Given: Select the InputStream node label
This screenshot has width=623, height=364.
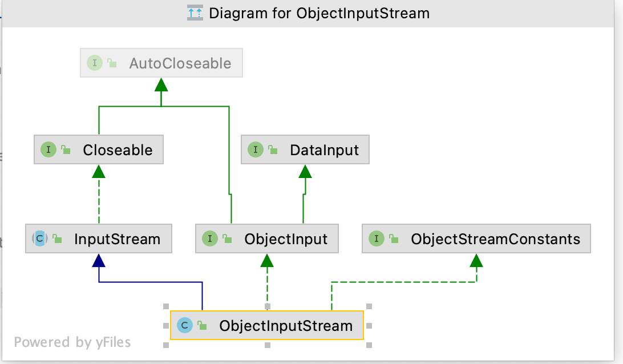Looking at the screenshot, I should pos(117,239).
